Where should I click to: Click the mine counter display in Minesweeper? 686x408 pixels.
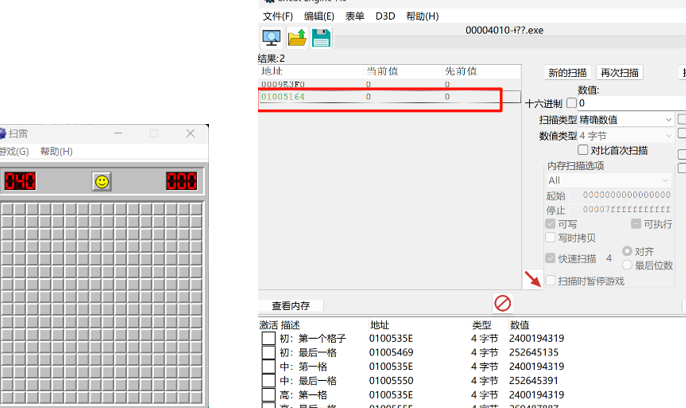(20, 181)
